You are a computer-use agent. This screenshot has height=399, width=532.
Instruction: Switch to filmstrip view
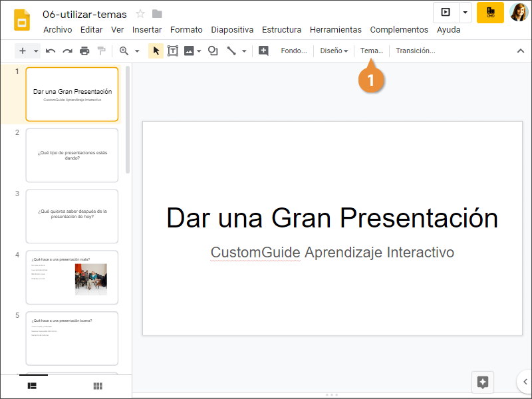(31, 386)
